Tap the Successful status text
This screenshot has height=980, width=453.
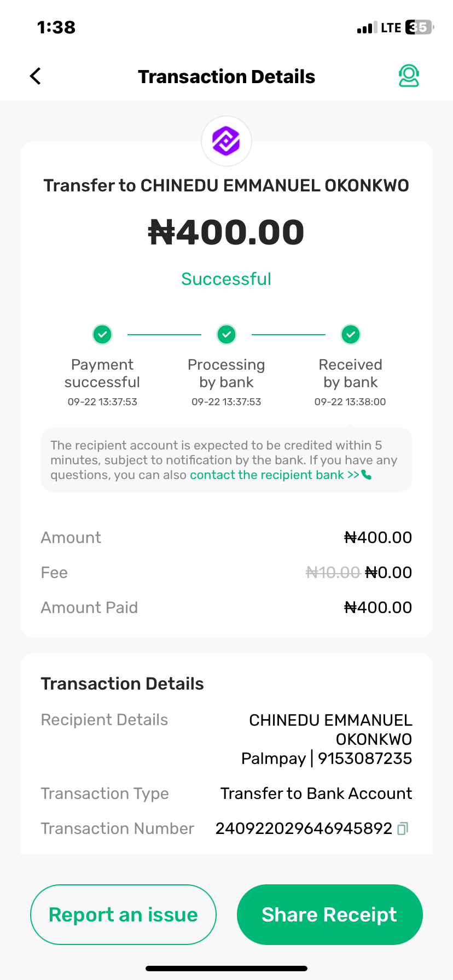tap(226, 279)
